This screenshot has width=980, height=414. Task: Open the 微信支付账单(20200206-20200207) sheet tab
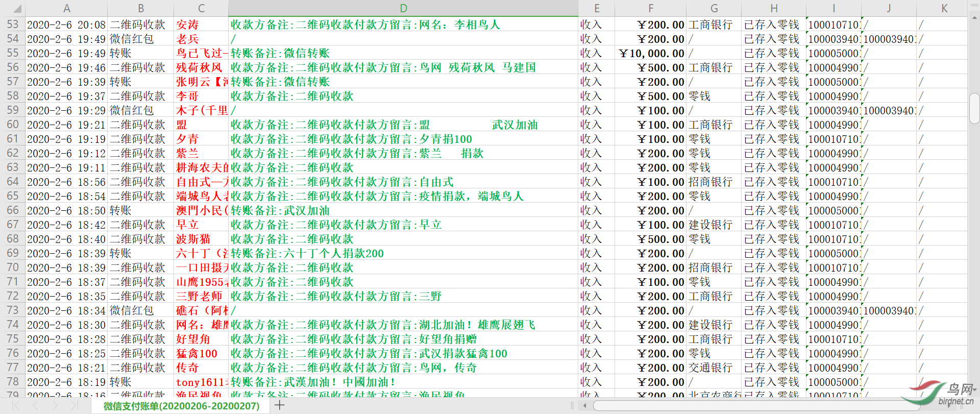click(x=181, y=406)
